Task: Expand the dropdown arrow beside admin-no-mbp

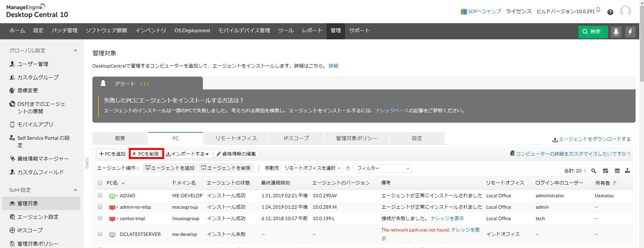Action: (117, 207)
